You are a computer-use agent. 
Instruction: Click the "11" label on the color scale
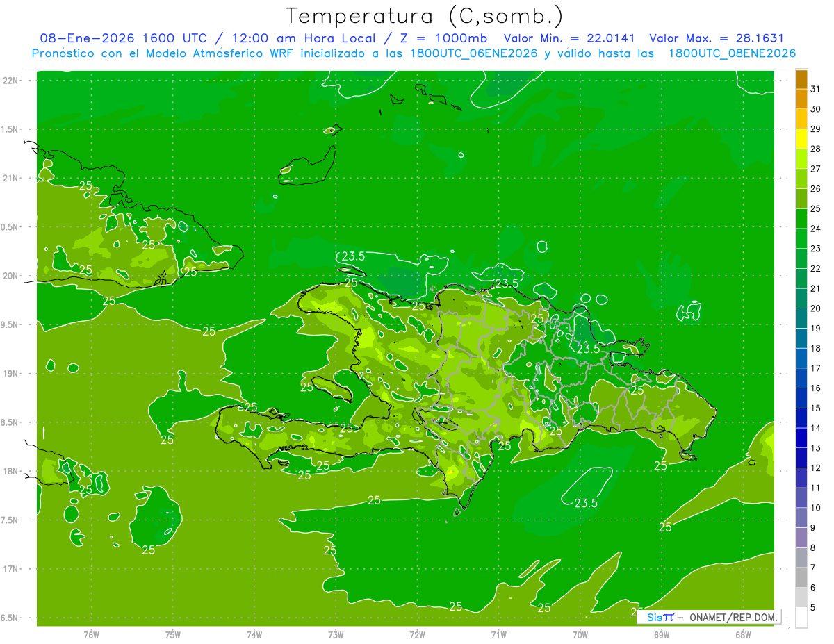point(815,488)
